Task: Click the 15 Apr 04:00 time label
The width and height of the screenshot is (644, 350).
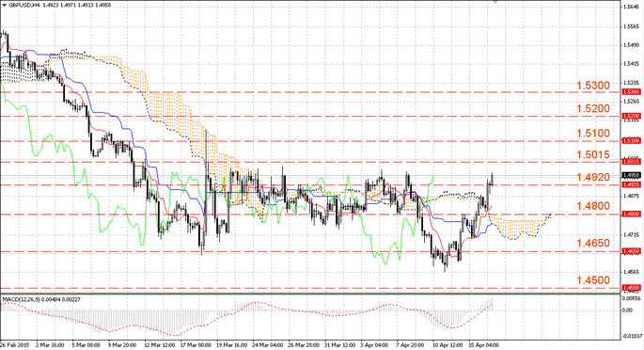Action: coord(484,344)
